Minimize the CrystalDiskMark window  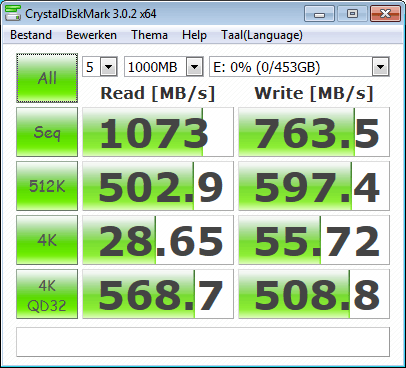[319, 14]
